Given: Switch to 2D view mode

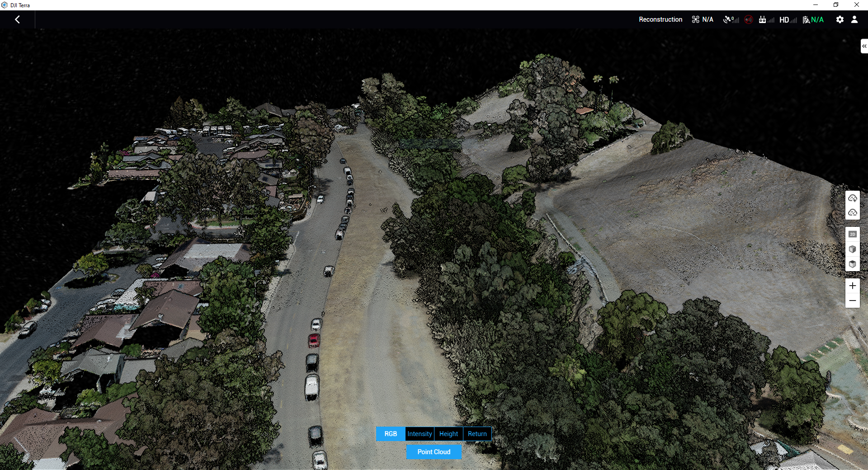Looking at the screenshot, I should [x=853, y=234].
